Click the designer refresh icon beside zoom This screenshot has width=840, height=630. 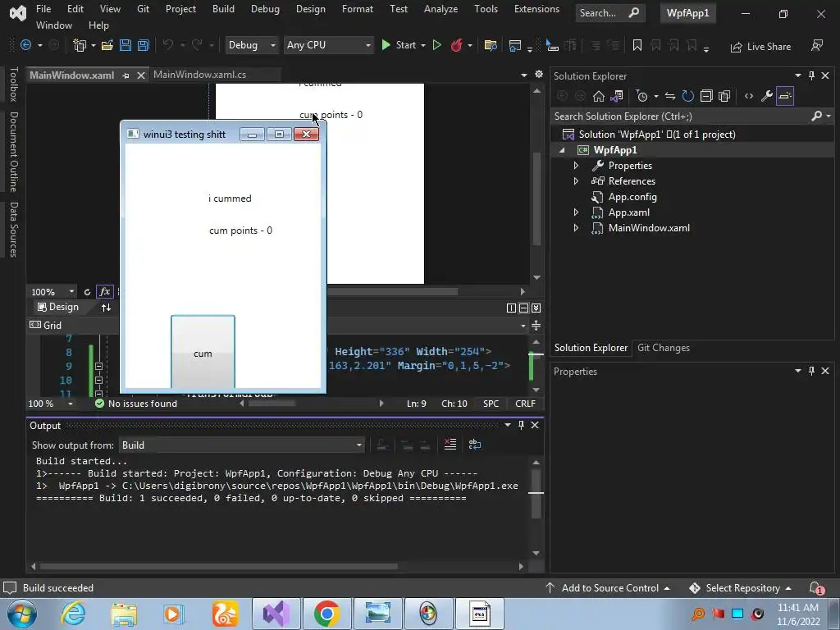pyautogui.click(x=87, y=292)
